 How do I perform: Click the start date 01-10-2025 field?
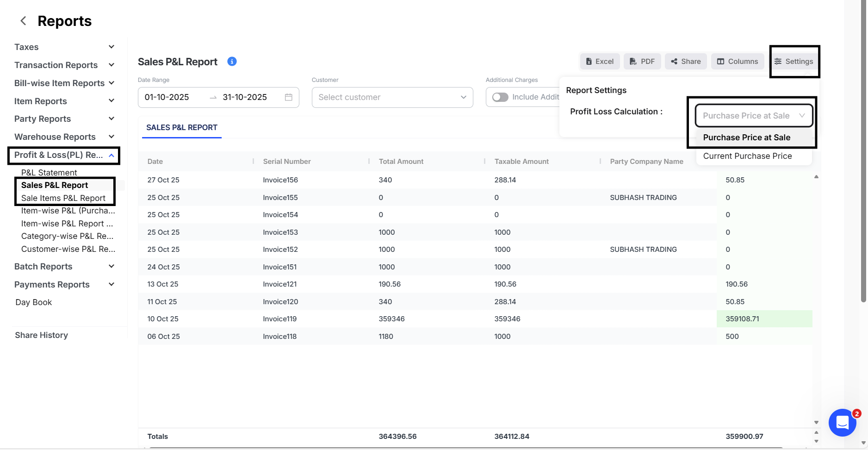[167, 97]
